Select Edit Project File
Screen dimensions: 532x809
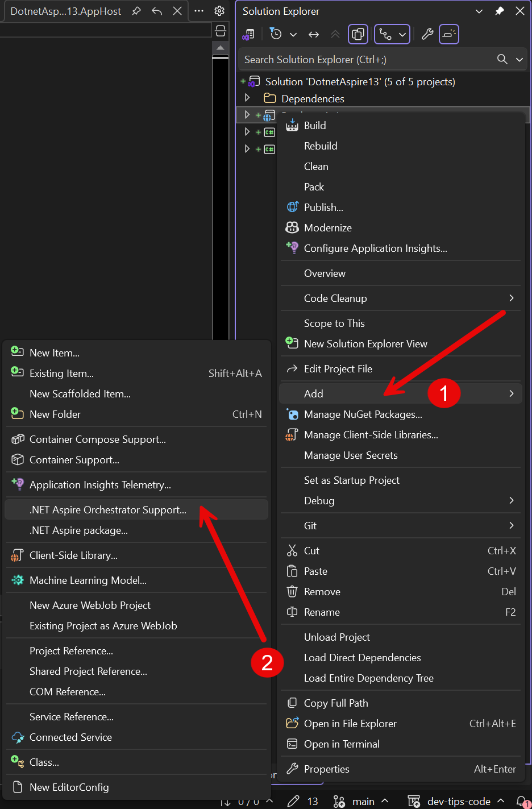(x=338, y=369)
